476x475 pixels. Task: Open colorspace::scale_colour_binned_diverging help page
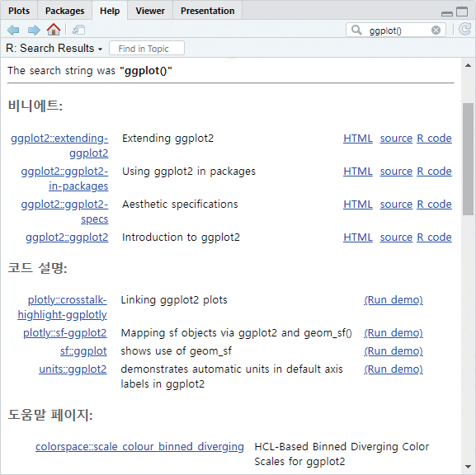pos(139,447)
